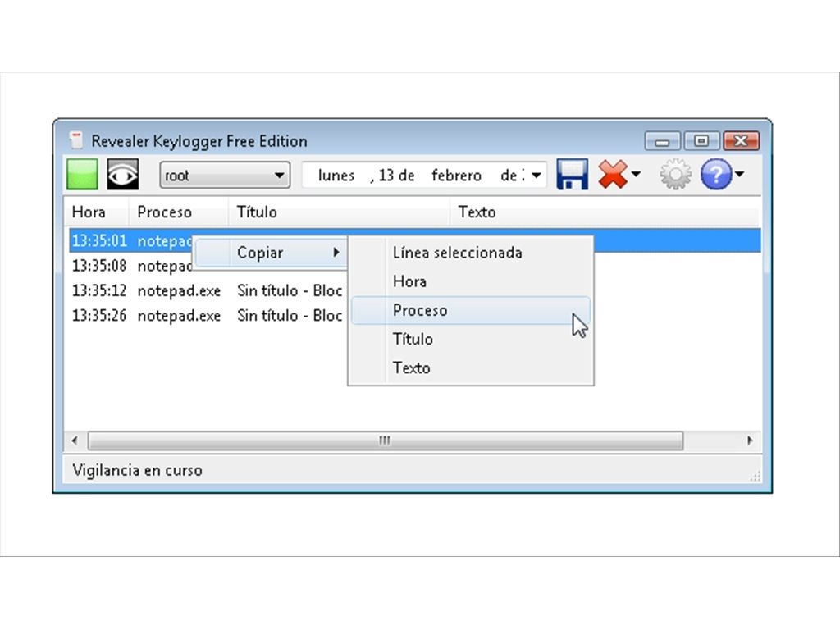Click the floppy disk save icon
840x630 pixels.
[572, 174]
